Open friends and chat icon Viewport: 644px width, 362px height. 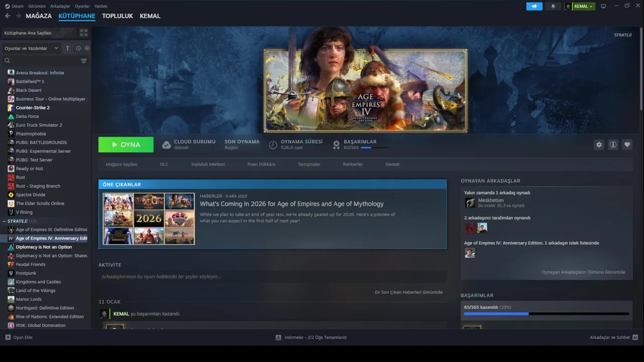click(x=635, y=337)
